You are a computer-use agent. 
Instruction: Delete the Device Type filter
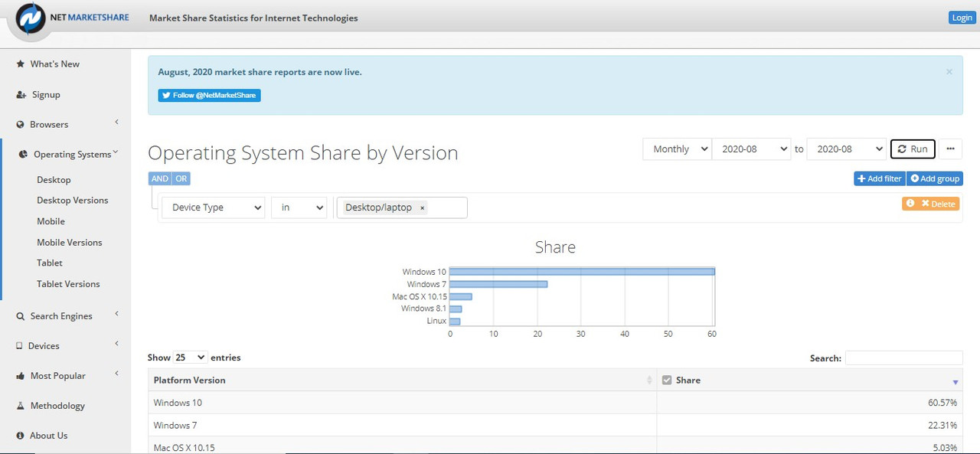pos(939,204)
